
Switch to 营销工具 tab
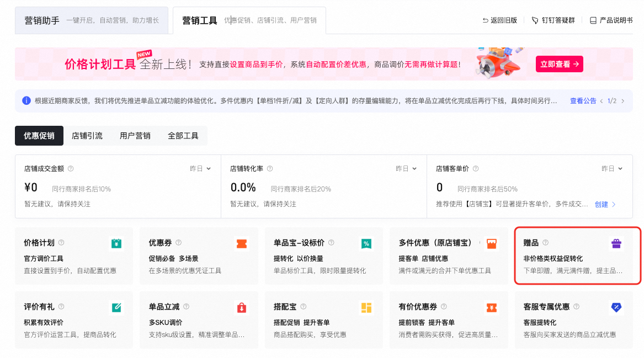click(249, 20)
